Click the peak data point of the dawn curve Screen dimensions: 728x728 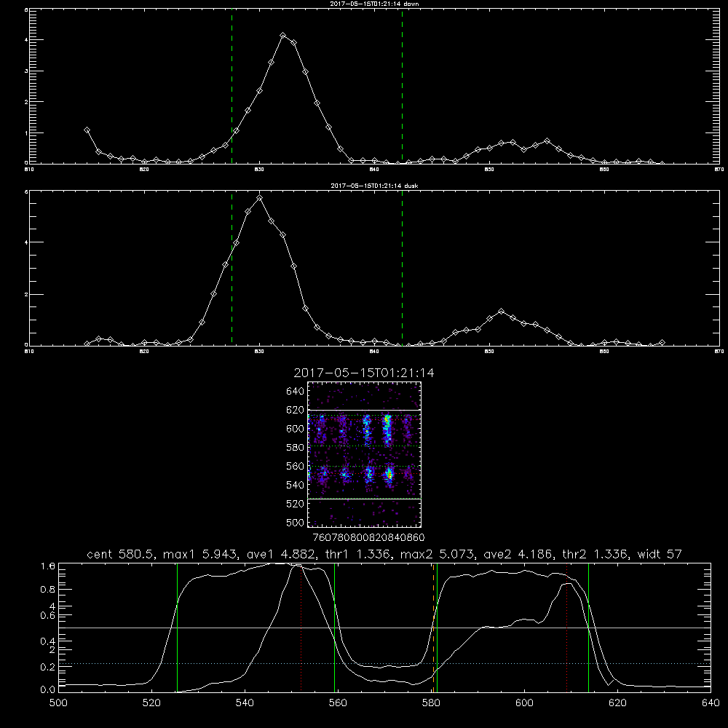pos(282,35)
